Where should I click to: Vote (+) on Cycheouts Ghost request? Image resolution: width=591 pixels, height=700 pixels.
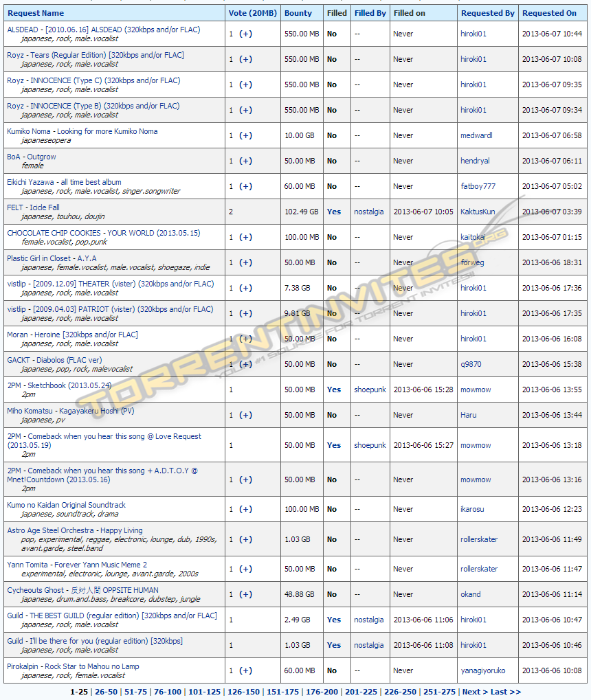[x=246, y=595]
